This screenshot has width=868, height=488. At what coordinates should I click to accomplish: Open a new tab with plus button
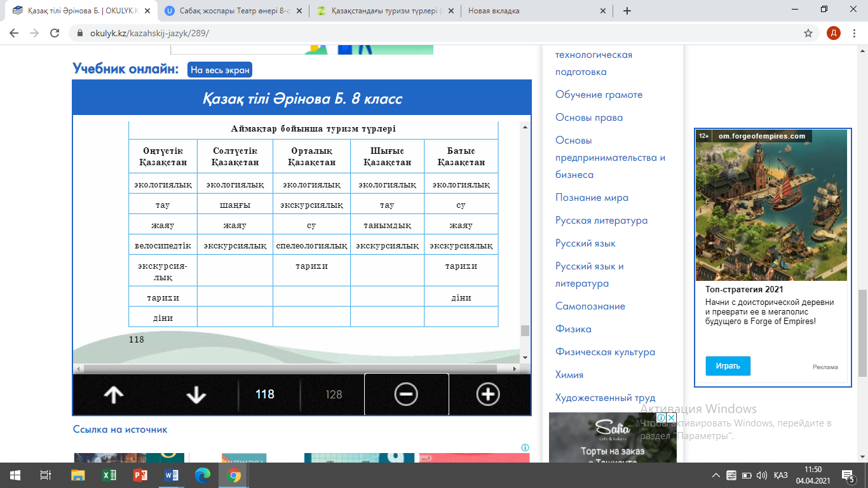click(x=627, y=11)
